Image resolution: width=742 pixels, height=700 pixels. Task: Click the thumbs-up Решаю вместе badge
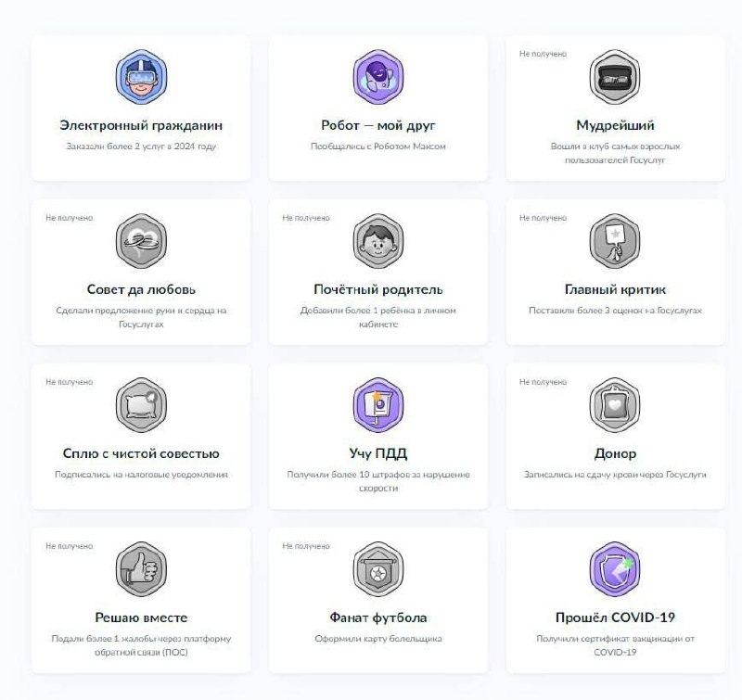141,569
